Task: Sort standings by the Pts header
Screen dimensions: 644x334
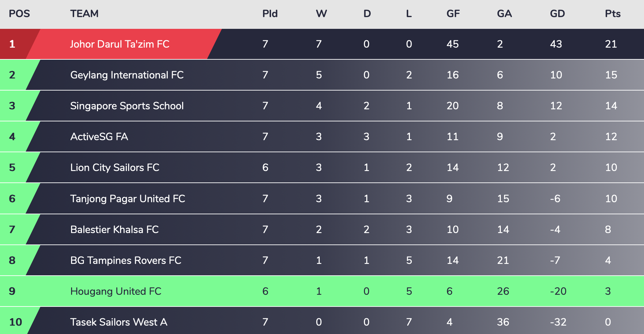Action: (612, 14)
